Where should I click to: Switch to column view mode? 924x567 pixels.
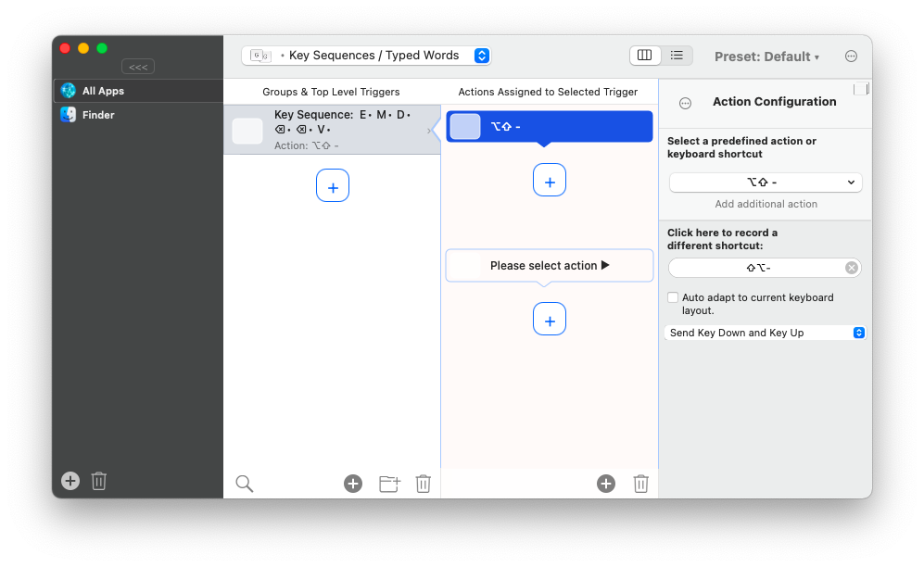click(644, 55)
